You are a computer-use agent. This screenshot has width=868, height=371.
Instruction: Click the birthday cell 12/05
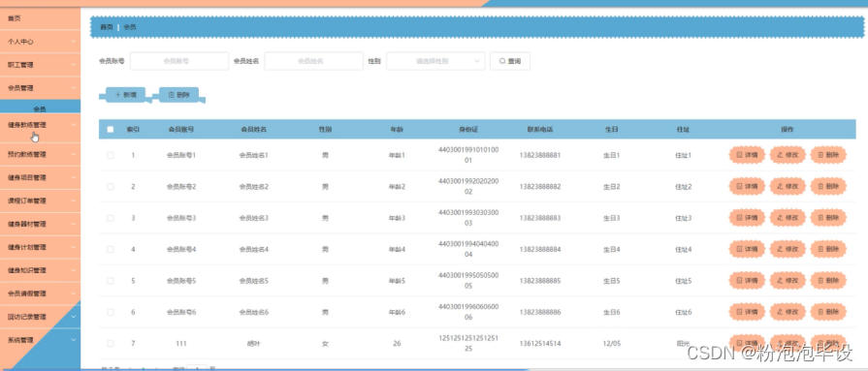(x=612, y=343)
